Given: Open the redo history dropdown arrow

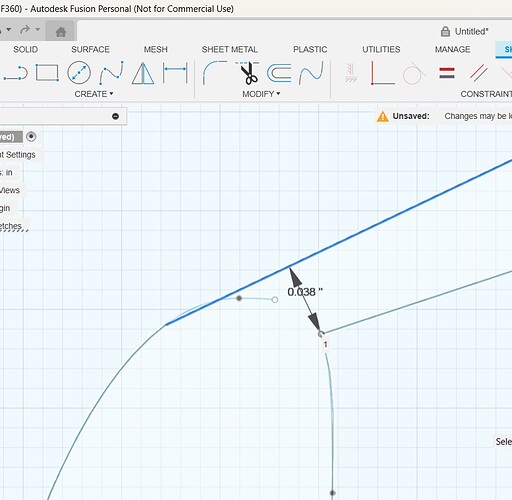Looking at the screenshot, I should click(x=38, y=29).
